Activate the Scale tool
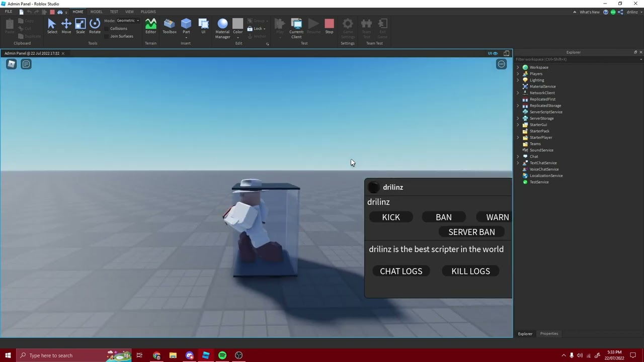This screenshot has height=362, width=644. pyautogui.click(x=80, y=26)
